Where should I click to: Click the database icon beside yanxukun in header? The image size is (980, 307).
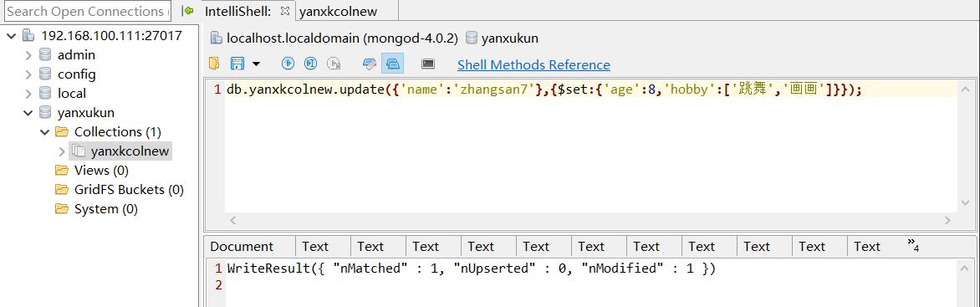472,38
